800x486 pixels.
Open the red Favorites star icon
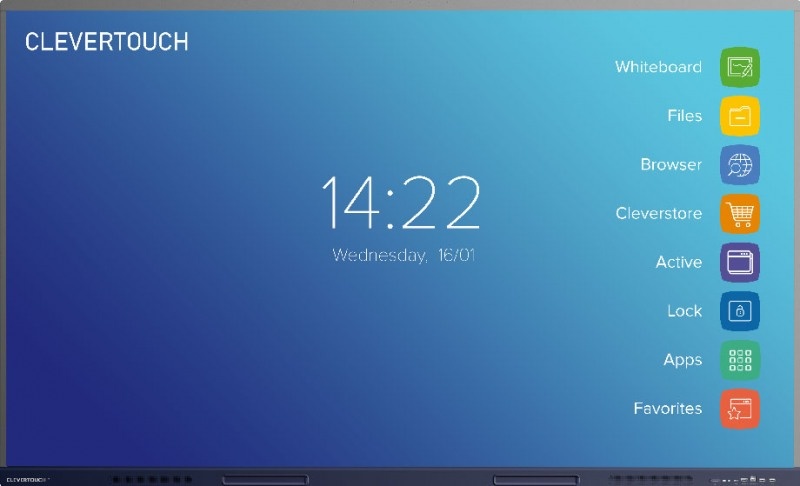tap(740, 409)
